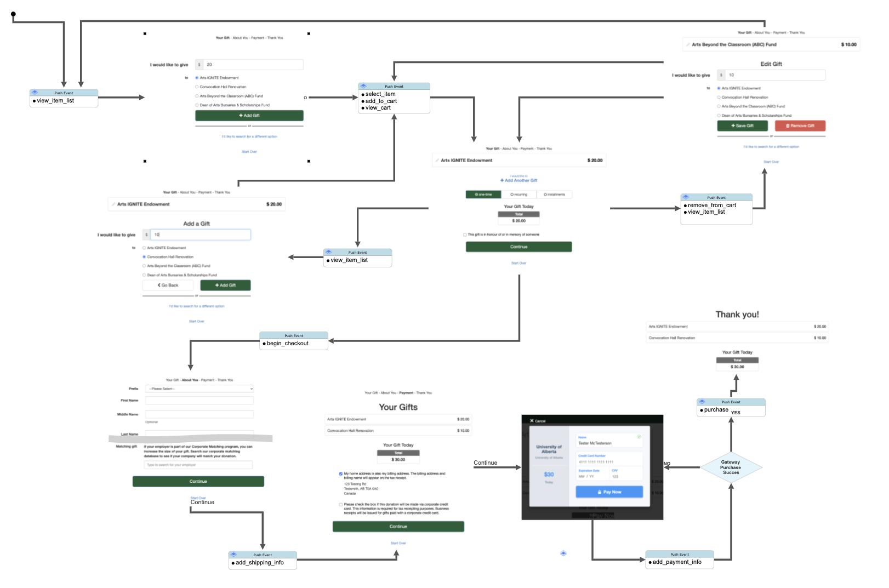Screen dimensions: 889x588
Task: Click pencil icon on Arts IGNITE row above Add Another Gift
Action: pos(437,161)
